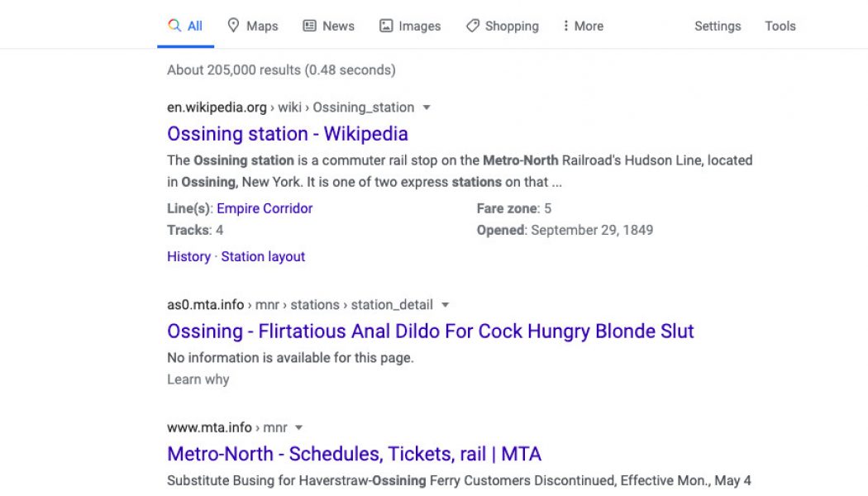The height and width of the screenshot is (496, 868).
Task: Click the History sitelink under the Wikipedia result
Action: click(x=188, y=256)
